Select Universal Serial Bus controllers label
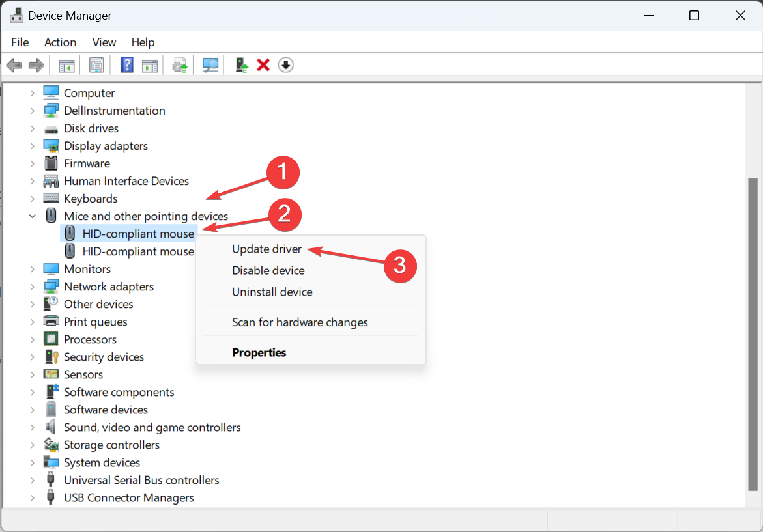763x532 pixels. tap(141, 480)
